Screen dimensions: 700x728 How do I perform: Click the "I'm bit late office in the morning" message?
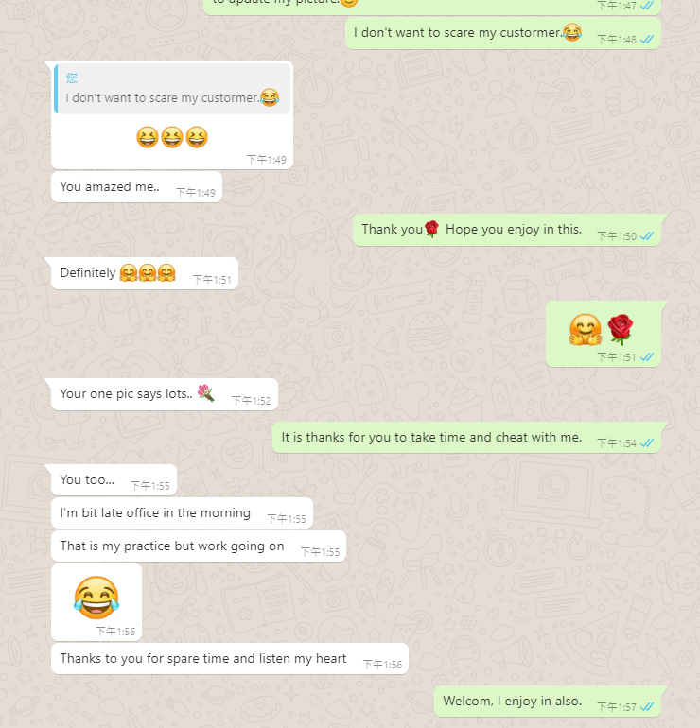(x=182, y=513)
